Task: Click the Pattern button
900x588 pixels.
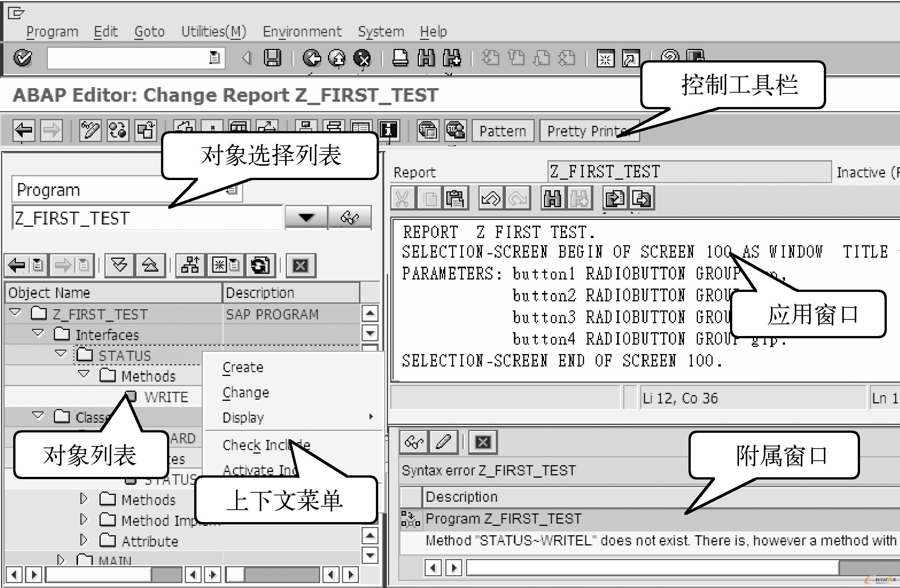Action: click(x=503, y=131)
